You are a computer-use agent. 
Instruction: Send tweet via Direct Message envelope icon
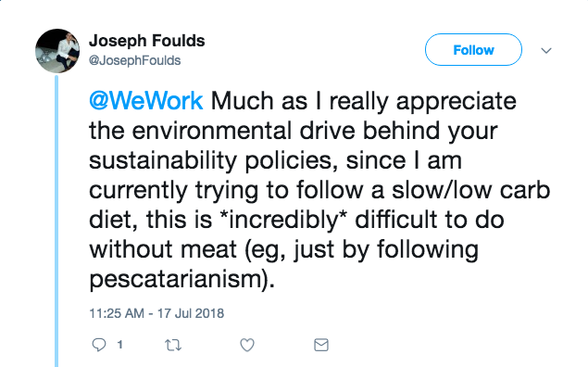coord(321,345)
